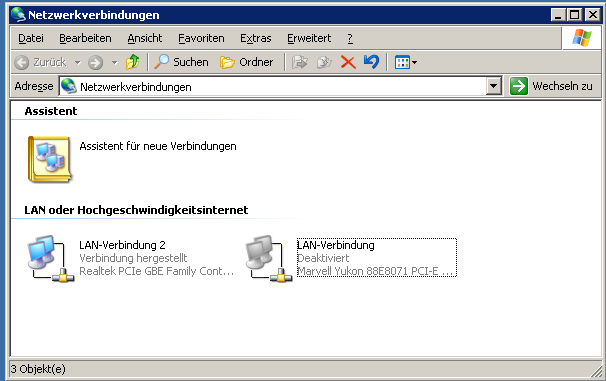Select the Assistent für neue Verbindungen label
Image resolution: width=606 pixels, height=381 pixels.
(158, 146)
